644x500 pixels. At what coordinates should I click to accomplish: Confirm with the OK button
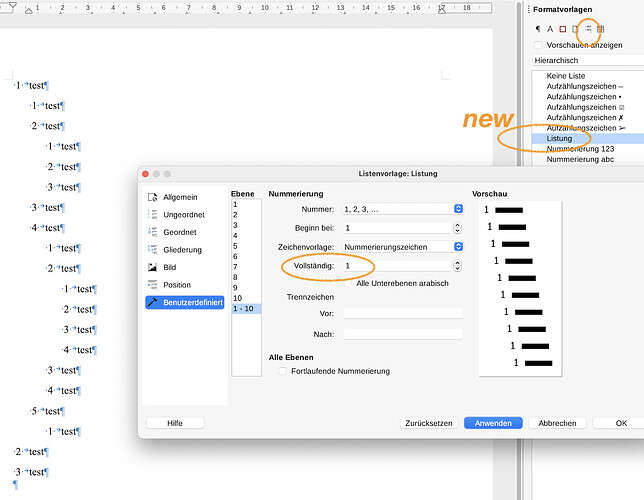621,423
